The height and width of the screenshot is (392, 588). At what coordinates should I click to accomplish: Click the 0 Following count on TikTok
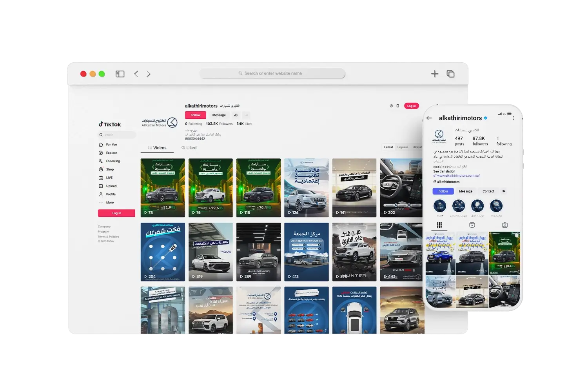tap(194, 123)
